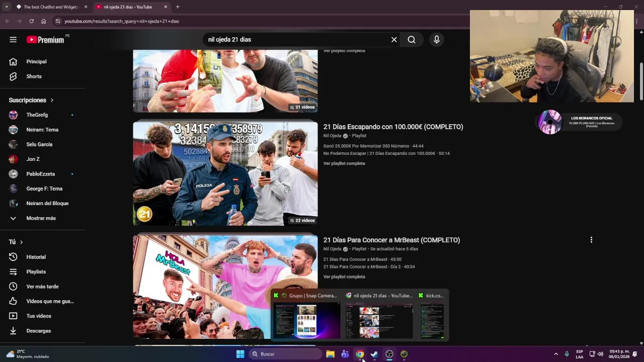Expand the Tú section chevron
Image resolution: width=644 pixels, height=362 pixels.
(21, 242)
